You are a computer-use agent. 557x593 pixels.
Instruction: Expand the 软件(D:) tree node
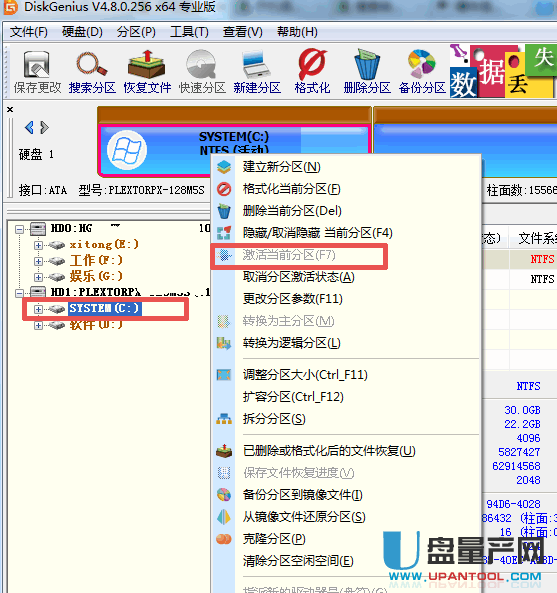38,325
